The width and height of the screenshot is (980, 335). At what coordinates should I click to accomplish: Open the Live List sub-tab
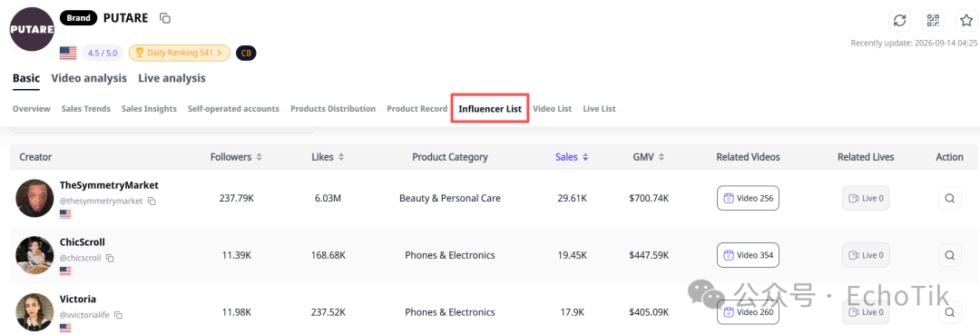599,109
